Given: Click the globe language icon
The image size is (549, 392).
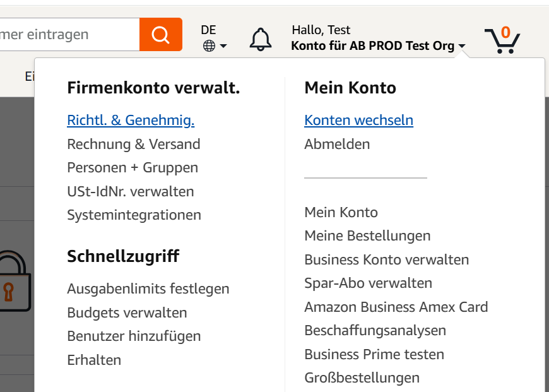Looking at the screenshot, I should 209,45.
